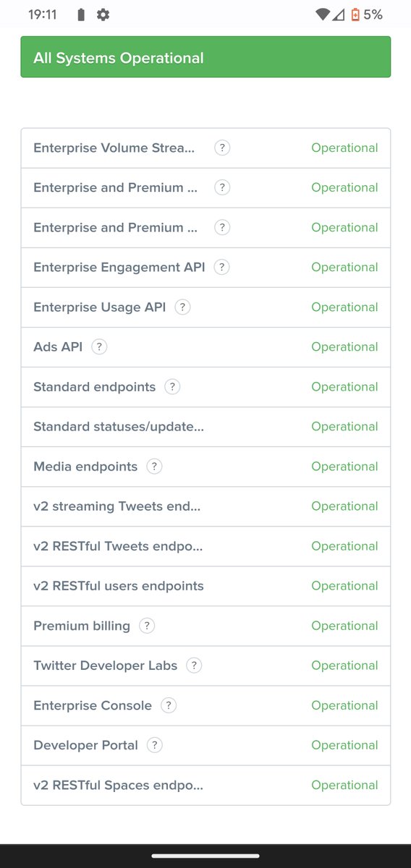
Task: Open the v2 streaming Tweets endpoints entry
Action: coord(205,506)
